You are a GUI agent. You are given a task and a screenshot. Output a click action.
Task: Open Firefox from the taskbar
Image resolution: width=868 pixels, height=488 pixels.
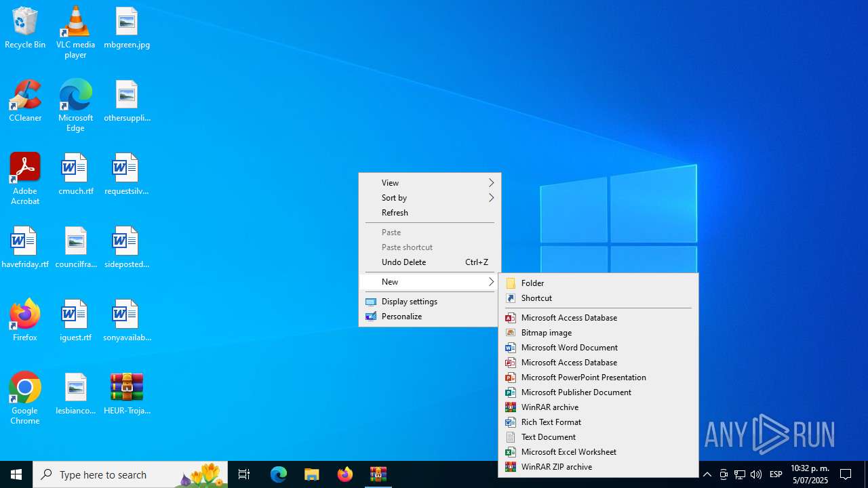(345, 474)
